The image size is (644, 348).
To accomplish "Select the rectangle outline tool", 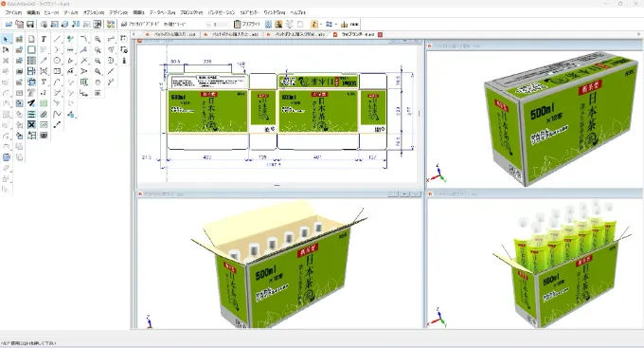I will click(31, 49).
